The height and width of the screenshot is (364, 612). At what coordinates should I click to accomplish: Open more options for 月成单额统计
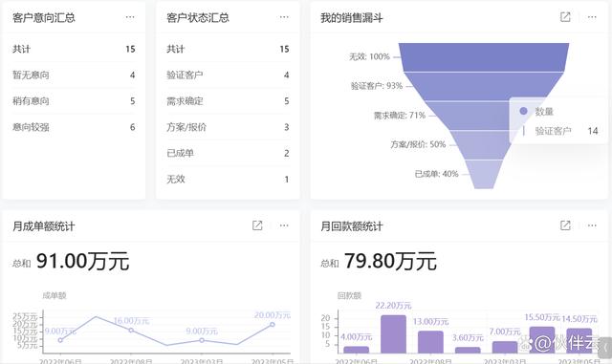tap(284, 225)
